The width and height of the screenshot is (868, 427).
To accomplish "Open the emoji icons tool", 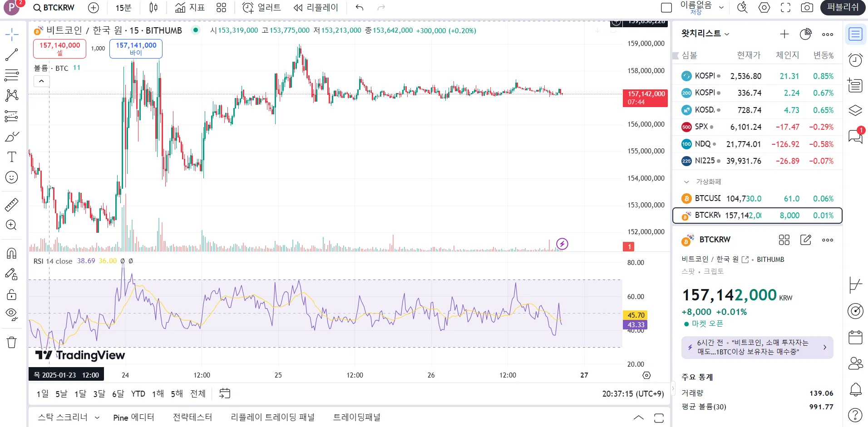I will coord(12,177).
